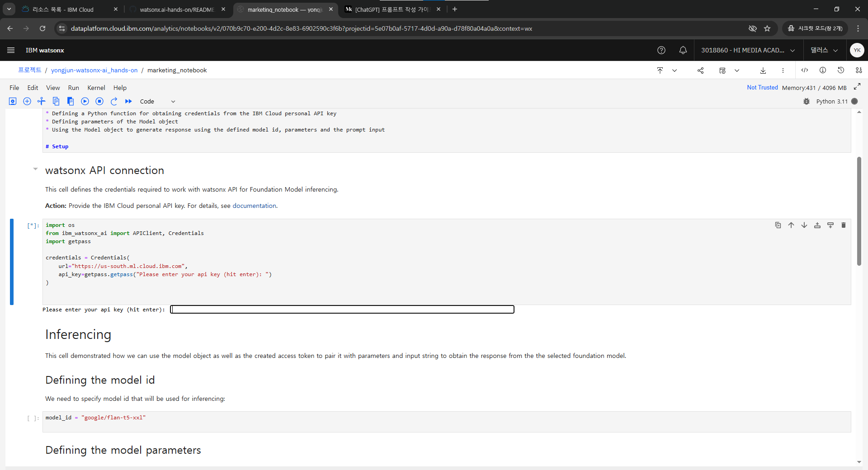Click the Python 3.11 kernel name

coord(832,101)
